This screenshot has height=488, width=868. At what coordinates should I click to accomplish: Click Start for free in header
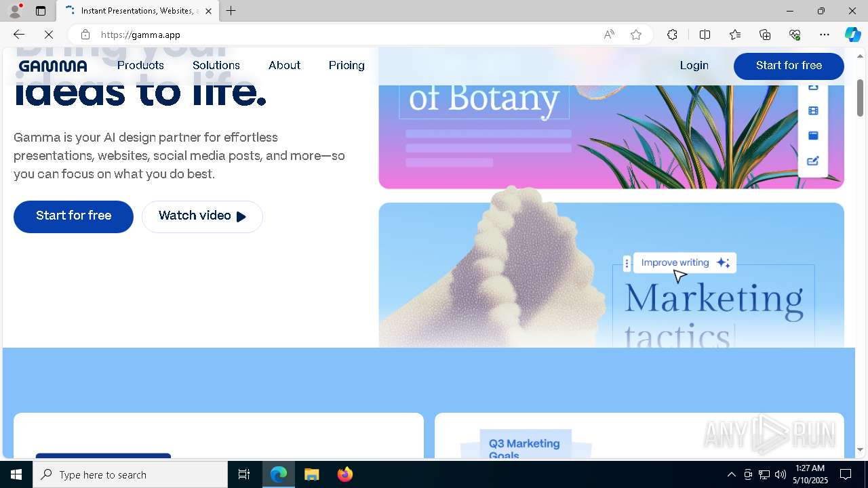tap(789, 66)
